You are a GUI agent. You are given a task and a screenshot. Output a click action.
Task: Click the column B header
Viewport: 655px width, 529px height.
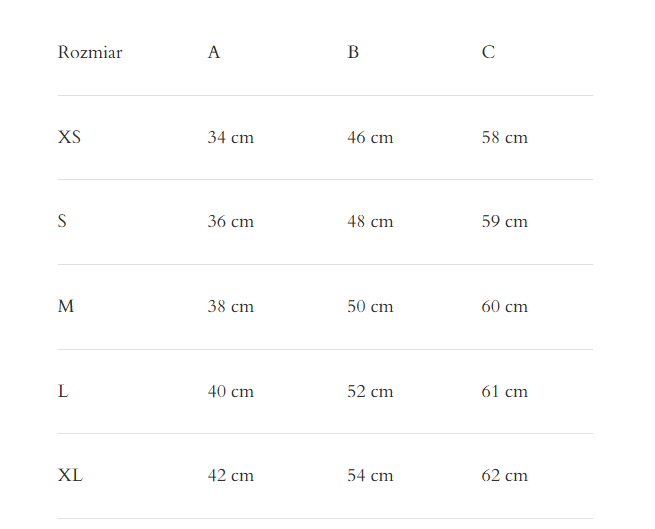[353, 52]
